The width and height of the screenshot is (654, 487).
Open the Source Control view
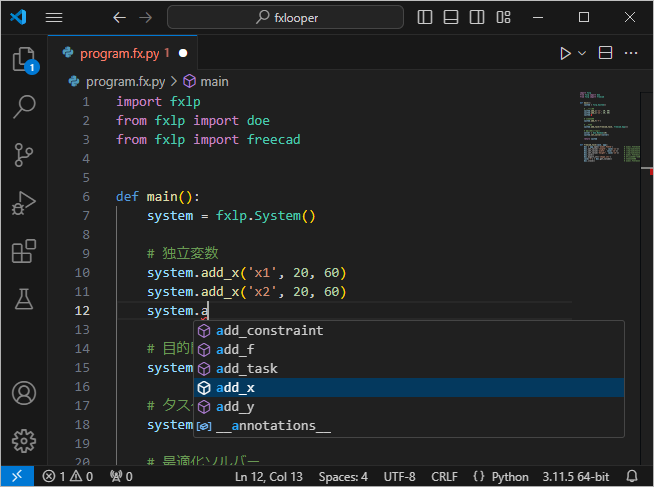(24, 154)
